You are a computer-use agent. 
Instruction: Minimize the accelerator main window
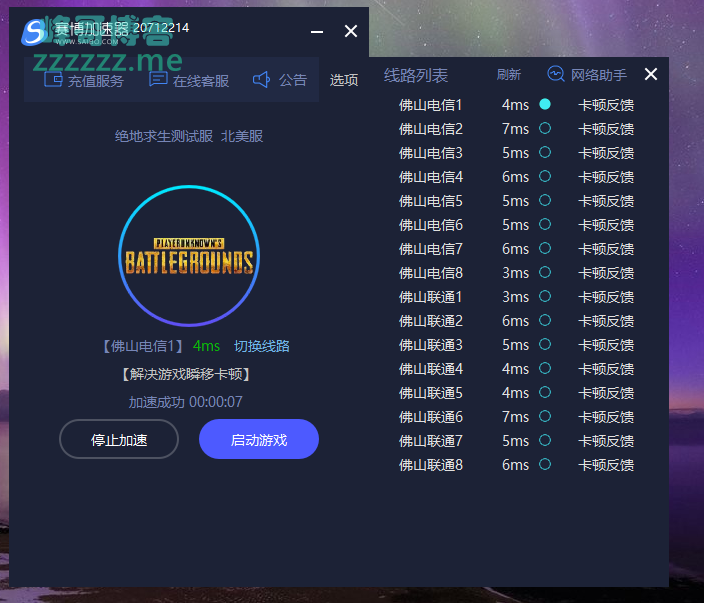point(317,32)
